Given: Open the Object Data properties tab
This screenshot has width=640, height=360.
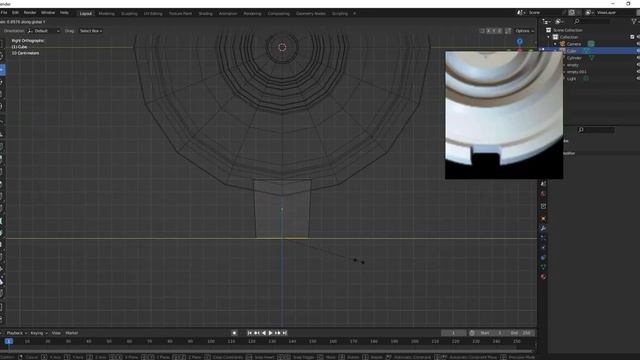Looking at the screenshot, I should coord(543,267).
